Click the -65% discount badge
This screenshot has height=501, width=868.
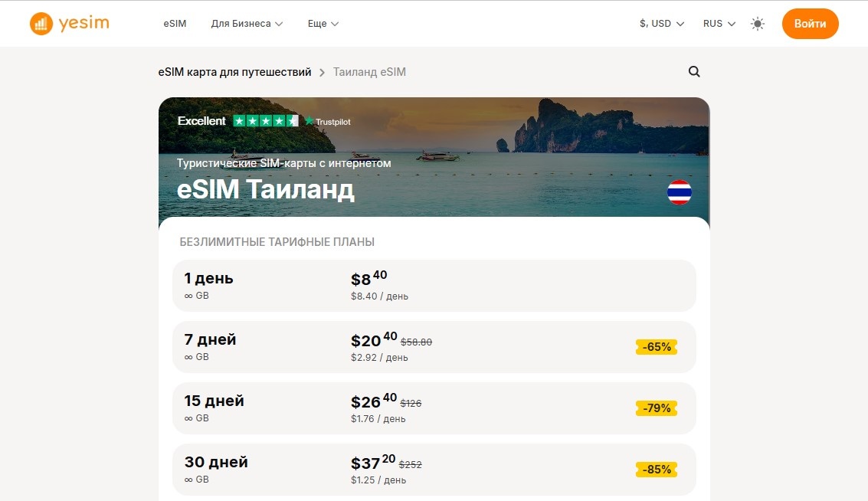pos(657,347)
